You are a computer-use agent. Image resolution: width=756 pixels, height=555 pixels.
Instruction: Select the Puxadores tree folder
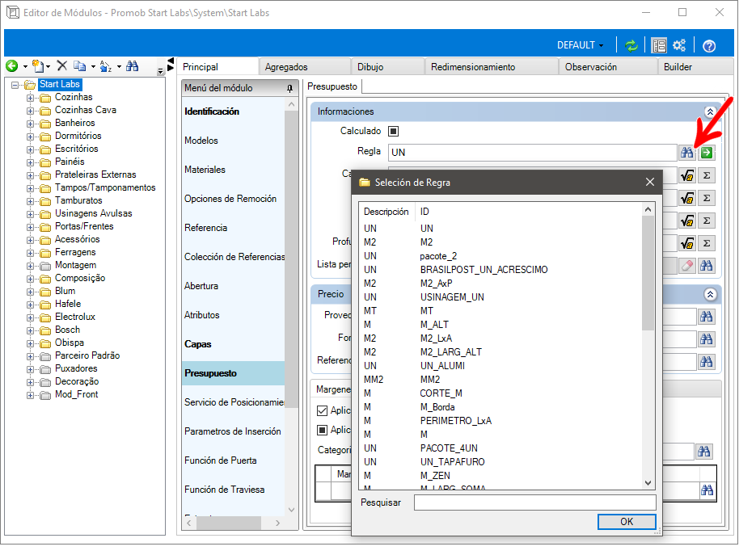[76, 368]
